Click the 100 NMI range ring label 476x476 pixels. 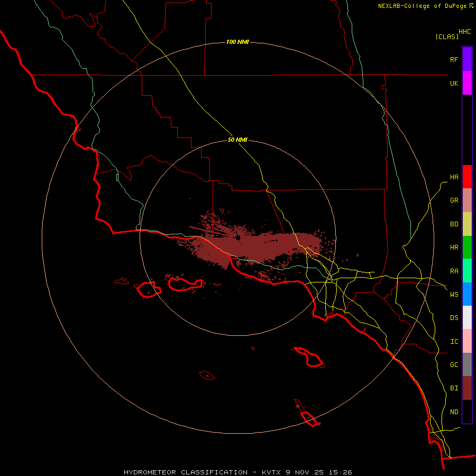(237, 42)
